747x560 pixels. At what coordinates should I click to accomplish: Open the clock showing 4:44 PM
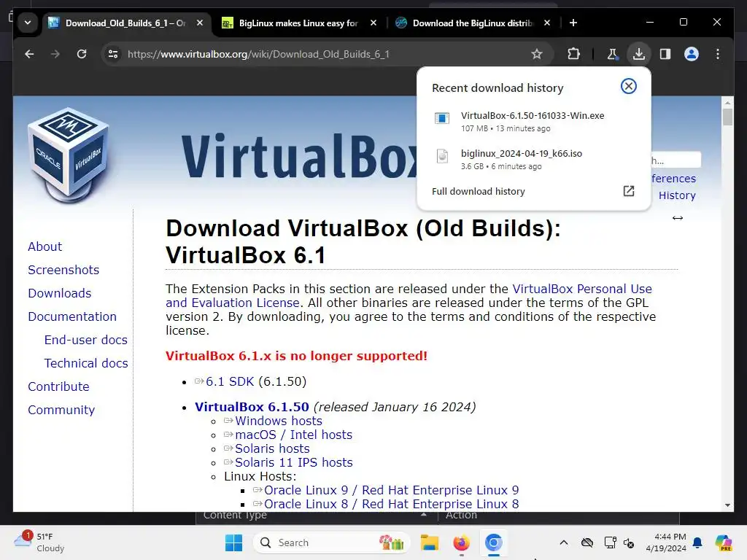pyautogui.click(x=666, y=542)
